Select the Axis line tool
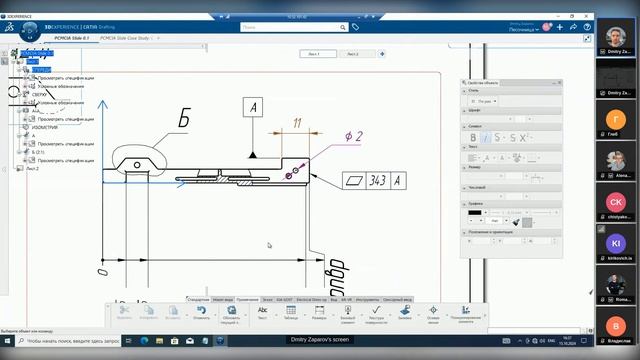Image resolution: width=640 pixels, height=360 pixels. click(x=433, y=314)
